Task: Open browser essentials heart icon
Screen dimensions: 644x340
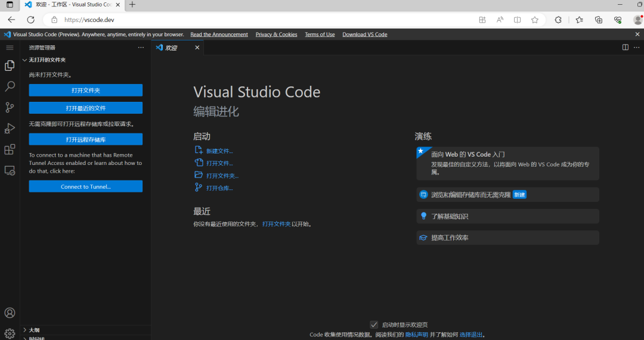Action: 618,20
